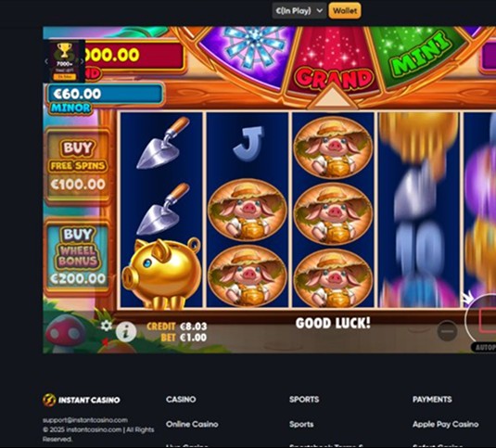
Task: Open the slot game settings gear
Action: coord(107,326)
